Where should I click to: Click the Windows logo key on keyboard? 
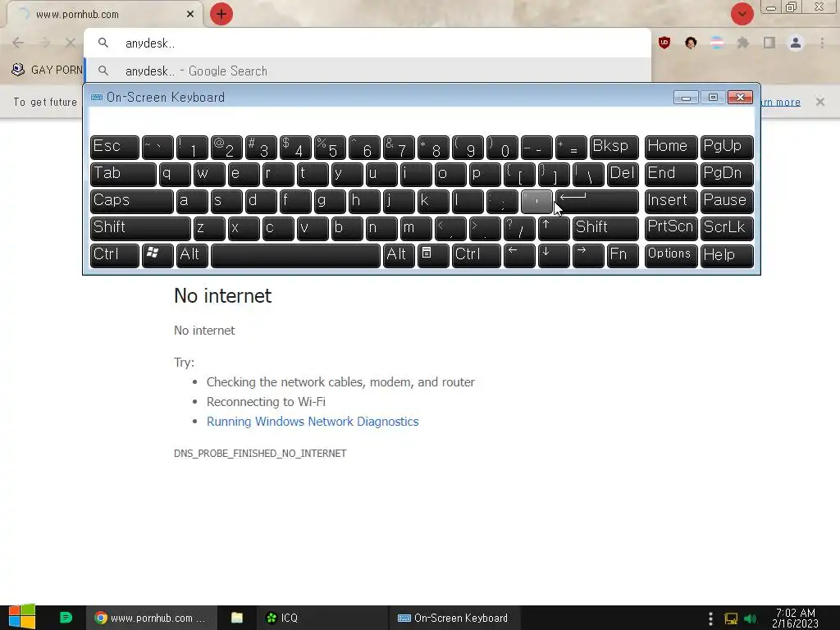pyautogui.click(x=157, y=255)
